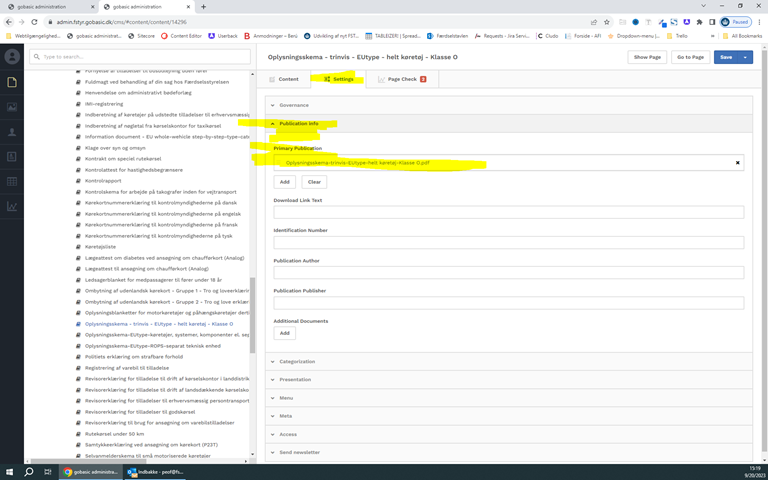Click the Show Page button

pos(647,57)
